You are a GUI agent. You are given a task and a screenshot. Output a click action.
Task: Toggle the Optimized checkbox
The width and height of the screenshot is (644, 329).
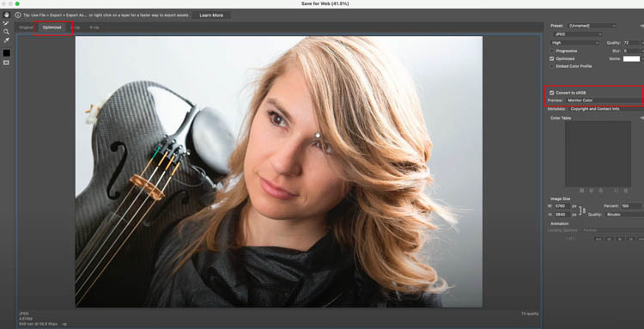tap(552, 58)
